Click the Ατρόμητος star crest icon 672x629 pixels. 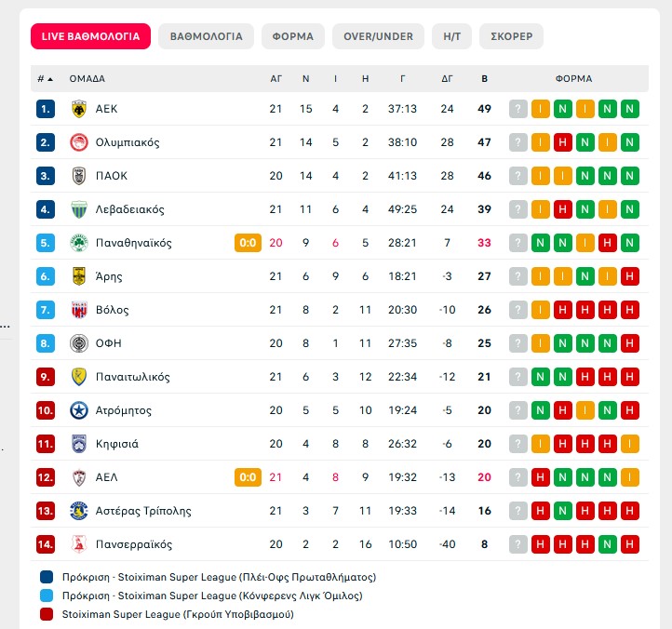point(79,410)
